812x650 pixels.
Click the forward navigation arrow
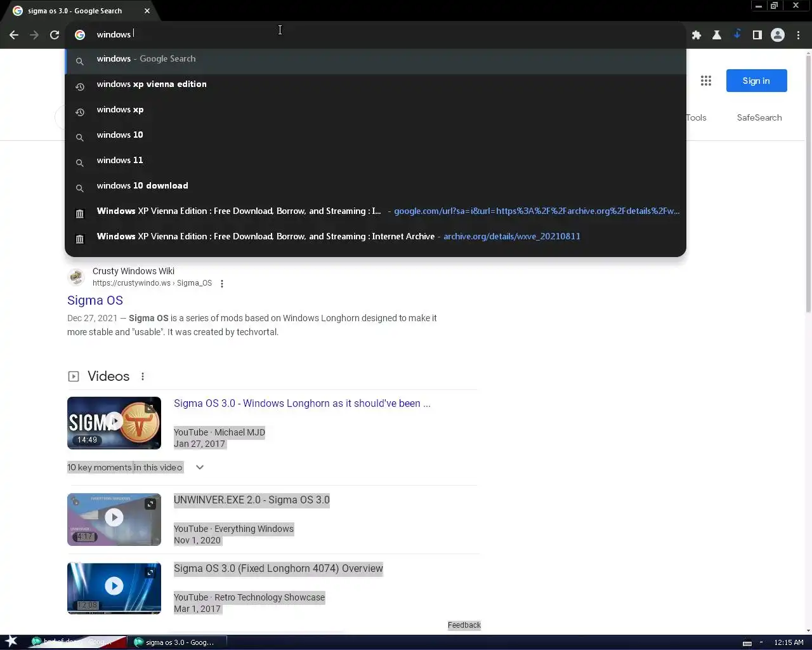click(x=34, y=35)
